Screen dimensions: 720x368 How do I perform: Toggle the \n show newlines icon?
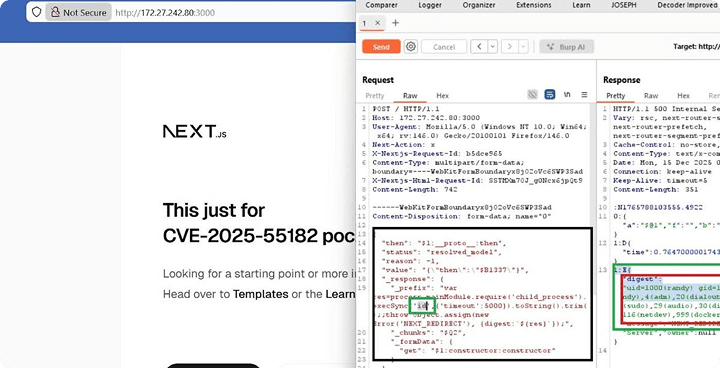pyautogui.click(x=567, y=95)
